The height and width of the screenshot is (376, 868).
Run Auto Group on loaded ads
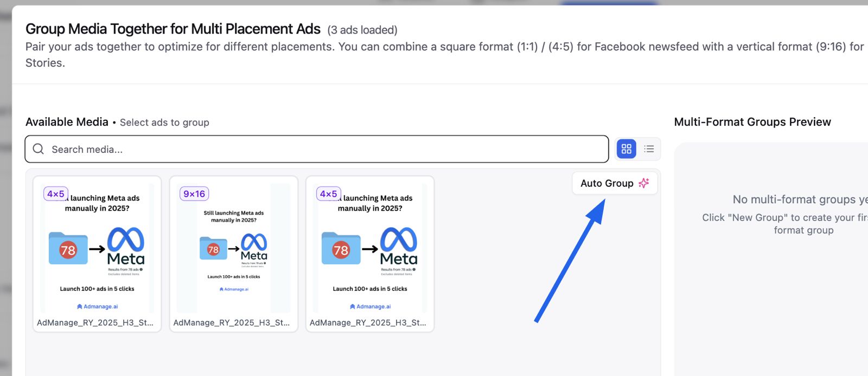tap(615, 183)
